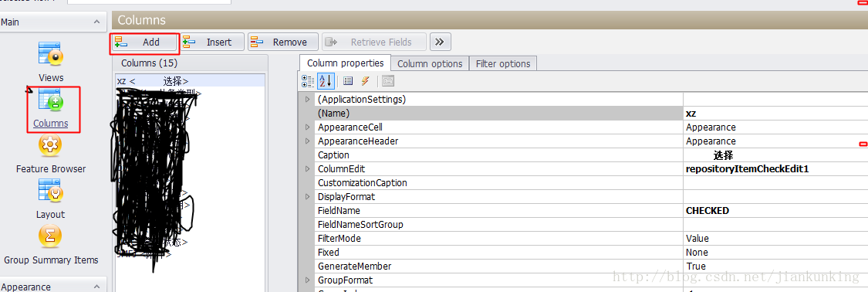Click the FilterMode value Value

(x=775, y=238)
